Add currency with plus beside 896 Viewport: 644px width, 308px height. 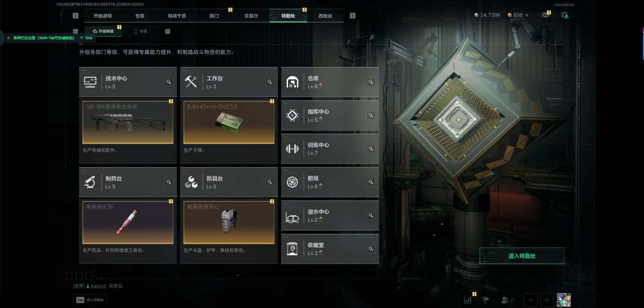(x=527, y=15)
